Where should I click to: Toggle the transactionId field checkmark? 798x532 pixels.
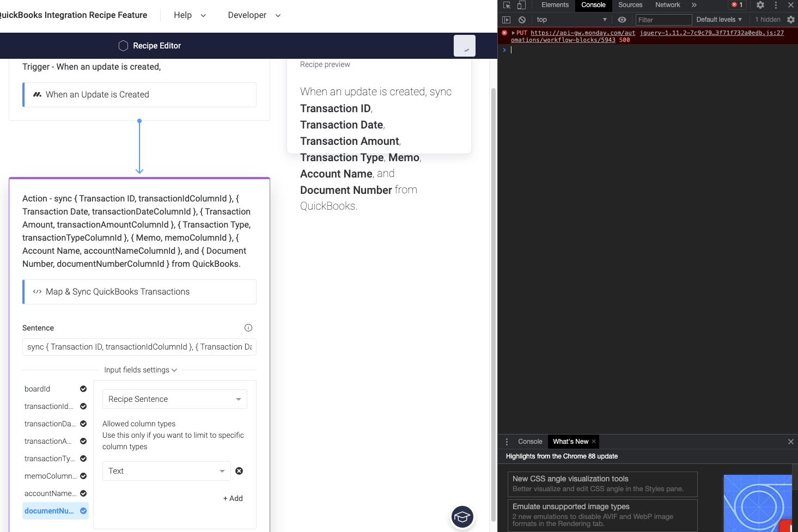coord(83,406)
